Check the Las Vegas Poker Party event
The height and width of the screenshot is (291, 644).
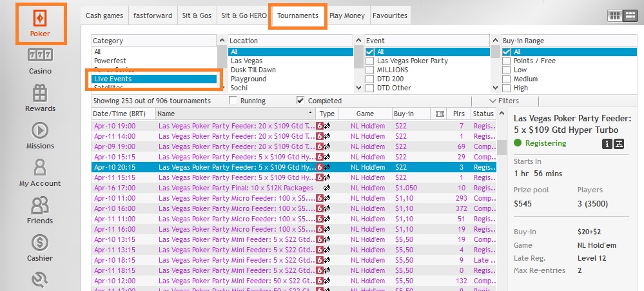(x=369, y=61)
